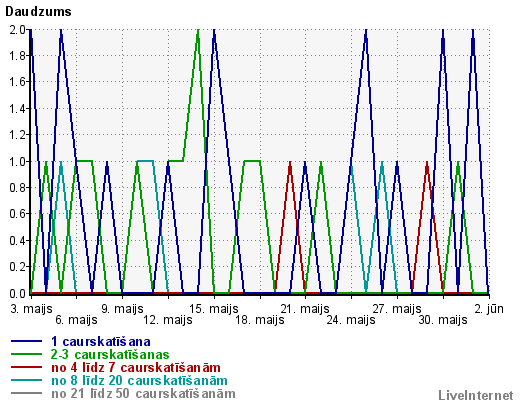
Task: Click the '15. maijs' axis date
Action: coord(214,309)
